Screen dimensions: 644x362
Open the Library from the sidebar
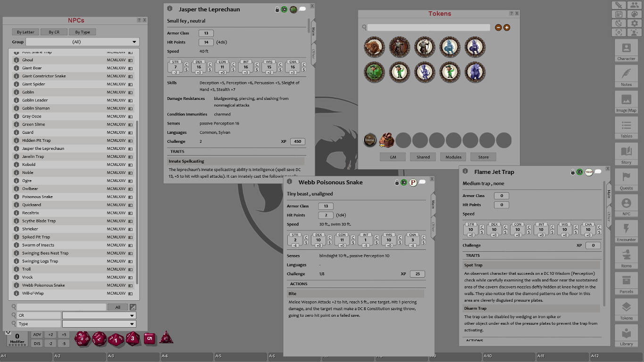coord(626,336)
